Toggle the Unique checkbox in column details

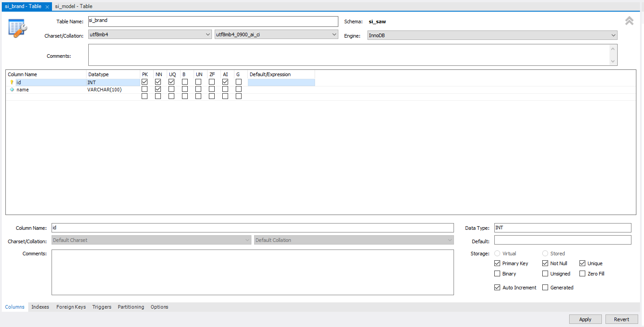[x=583, y=263]
